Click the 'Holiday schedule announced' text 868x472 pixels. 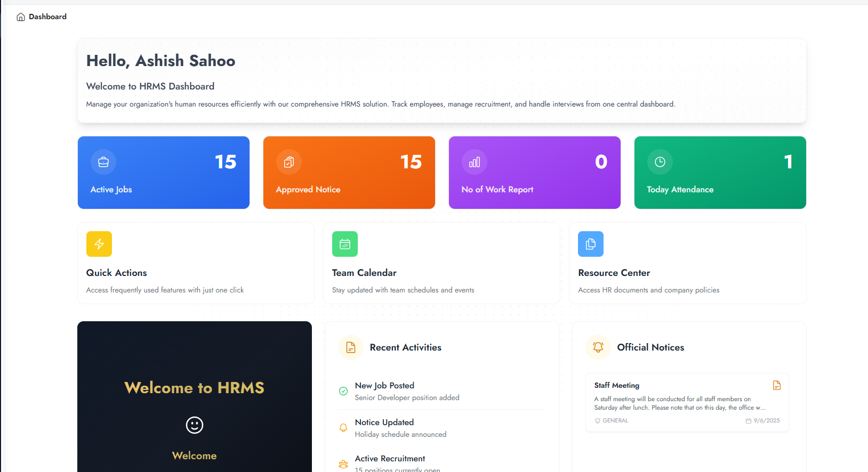coord(401,435)
